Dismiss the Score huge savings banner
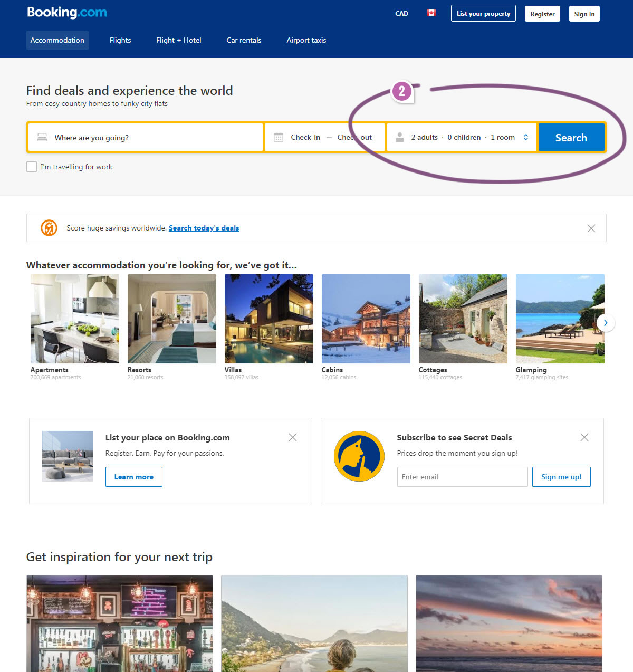 591,228
